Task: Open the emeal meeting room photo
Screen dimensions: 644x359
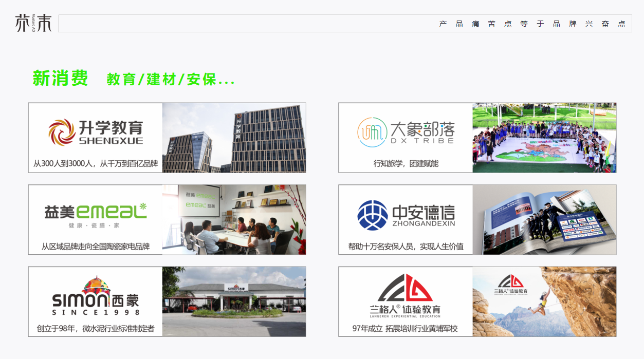Action: 234,220
